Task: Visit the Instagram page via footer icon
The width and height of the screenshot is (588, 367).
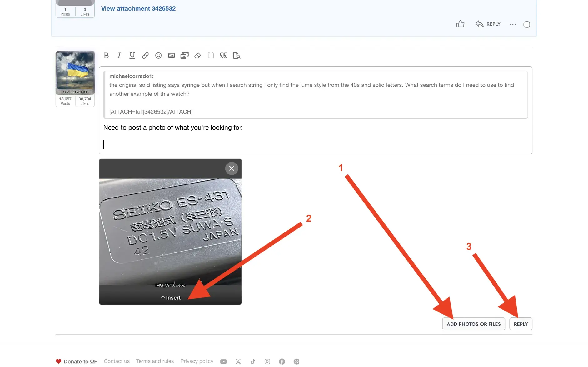Action: click(x=267, y=361)
